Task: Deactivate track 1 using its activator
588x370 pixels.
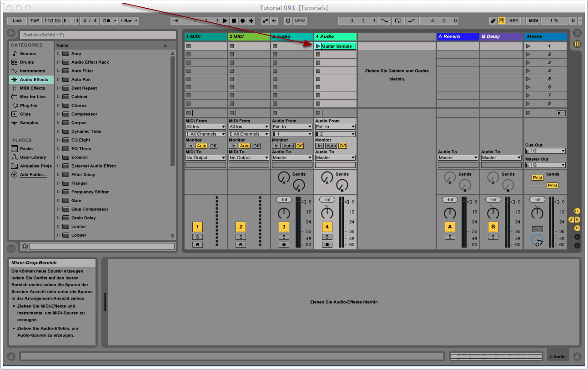Action: click(x=197, y=227)
